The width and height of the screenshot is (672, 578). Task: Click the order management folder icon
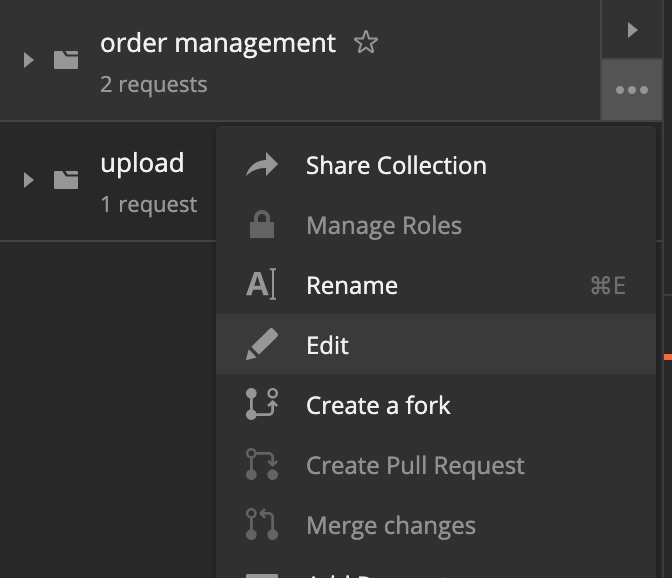[x=66, y=60]
